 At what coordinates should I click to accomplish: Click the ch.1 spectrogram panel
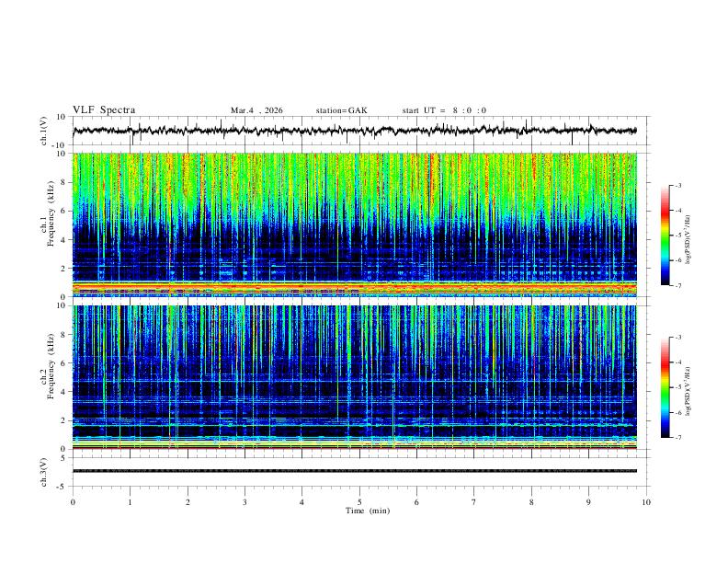point(355,224)
